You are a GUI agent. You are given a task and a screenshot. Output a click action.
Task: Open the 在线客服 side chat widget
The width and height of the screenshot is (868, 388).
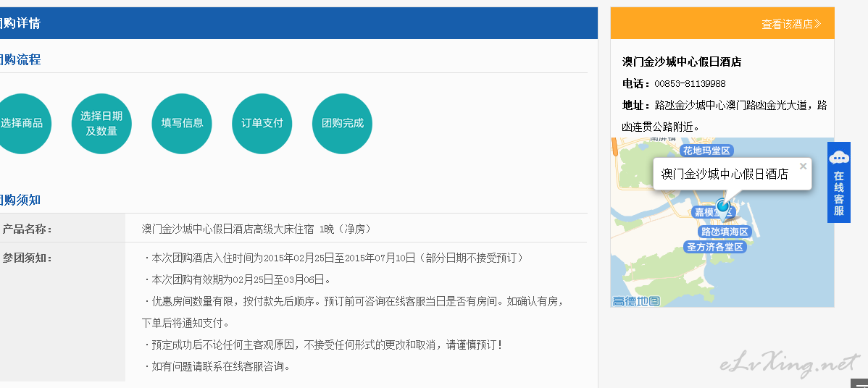point(839,182)
